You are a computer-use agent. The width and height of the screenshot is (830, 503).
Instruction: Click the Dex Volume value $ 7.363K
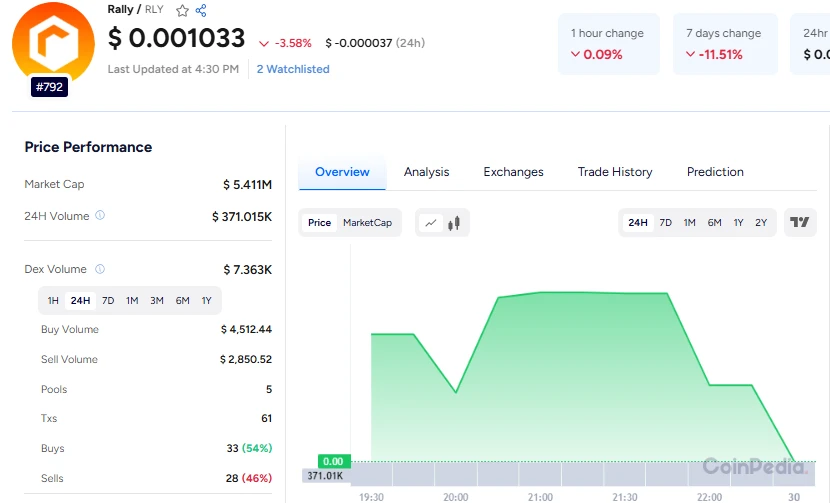[x=247, y=270]
